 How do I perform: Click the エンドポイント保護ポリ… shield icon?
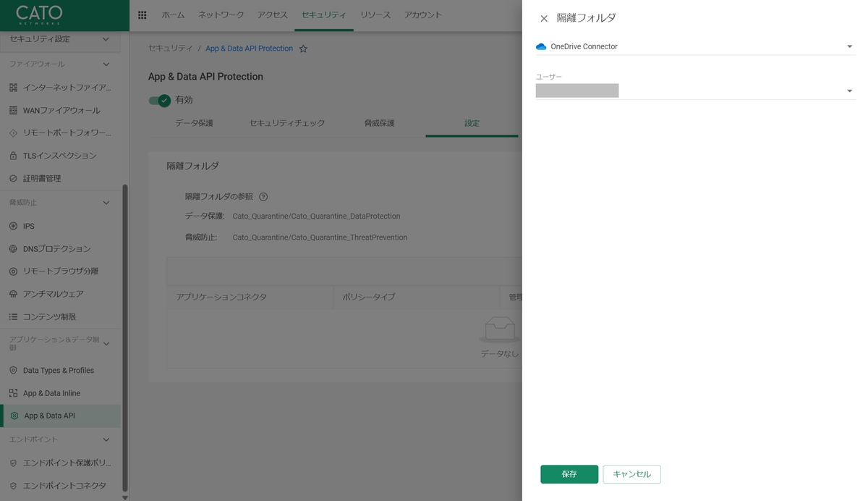(x=13, y=463)
